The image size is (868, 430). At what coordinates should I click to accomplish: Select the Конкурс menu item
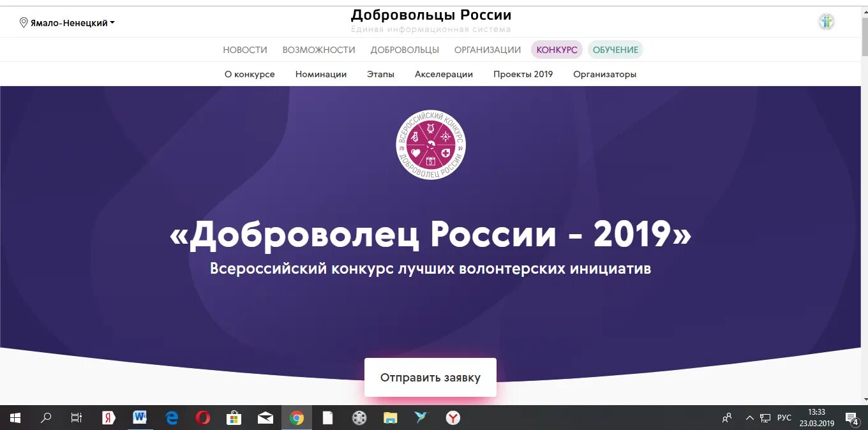[557, 50]
